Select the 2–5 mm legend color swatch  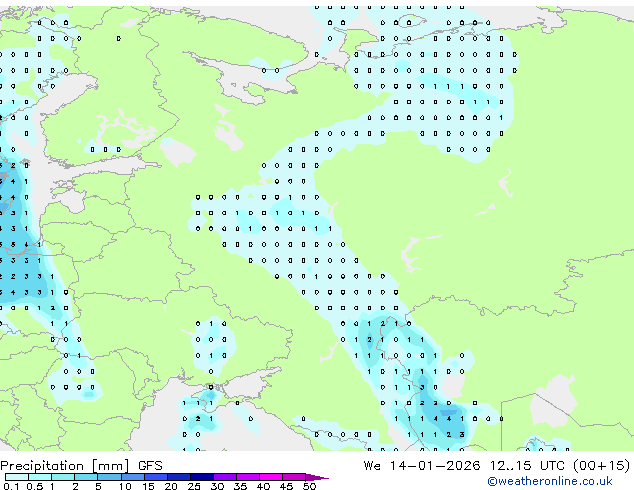click(x=86, y=477)
